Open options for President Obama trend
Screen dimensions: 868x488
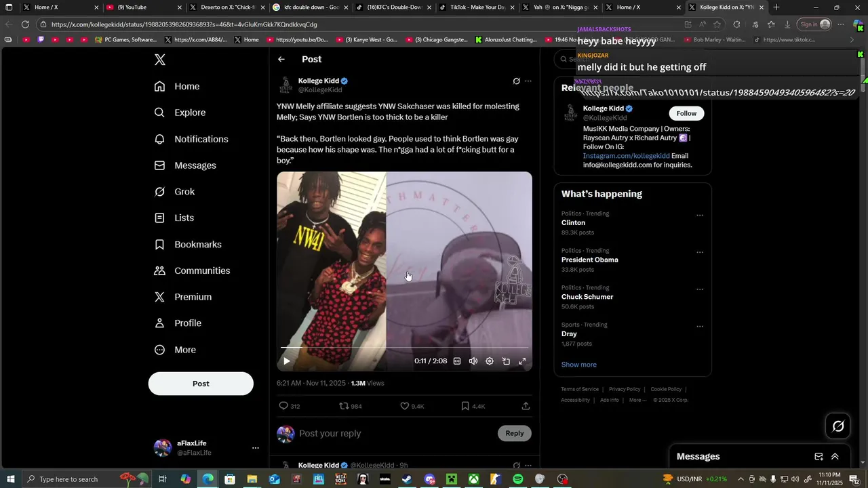pos(700,253)
